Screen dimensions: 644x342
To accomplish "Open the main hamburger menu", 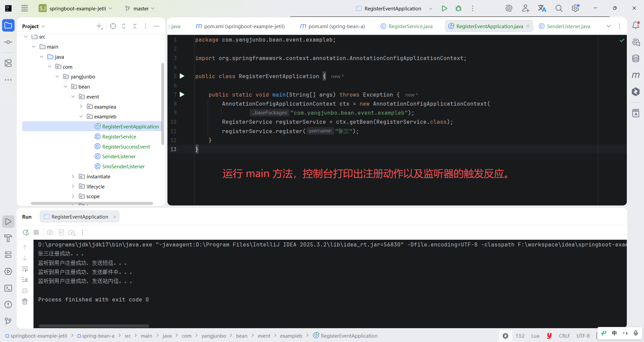I will click(x=24, y=8).
